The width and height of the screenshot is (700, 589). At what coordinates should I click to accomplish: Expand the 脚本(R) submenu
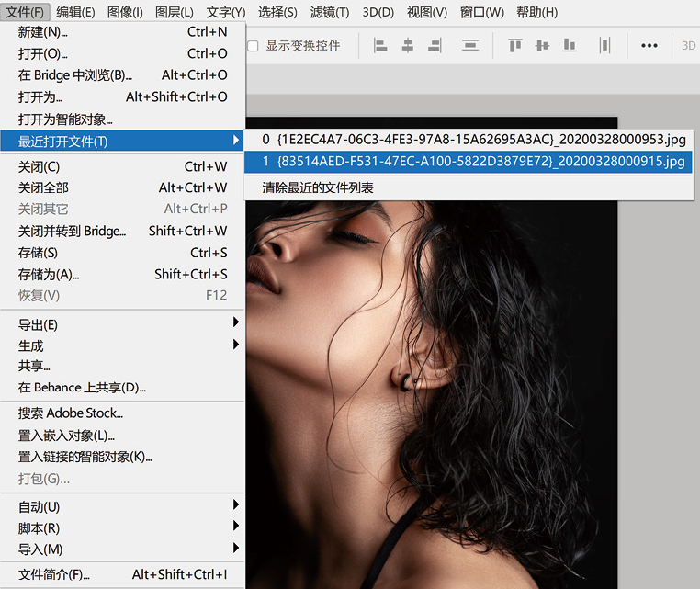[x=122, y=527]
